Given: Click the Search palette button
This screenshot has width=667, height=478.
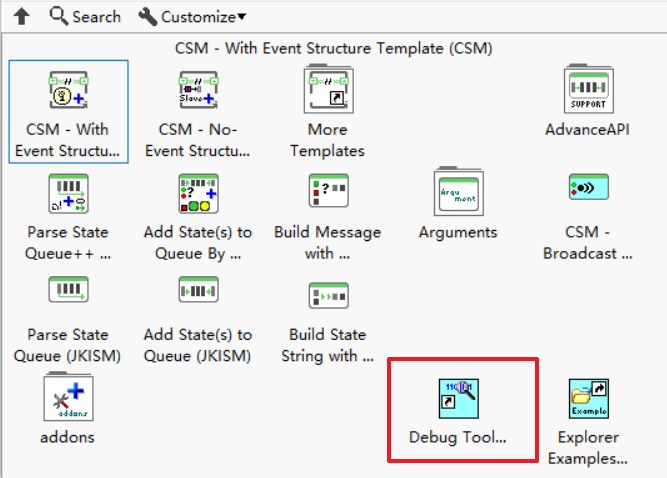Looking at the screenshot, I should pyautogui.click(x=85, y=17).
